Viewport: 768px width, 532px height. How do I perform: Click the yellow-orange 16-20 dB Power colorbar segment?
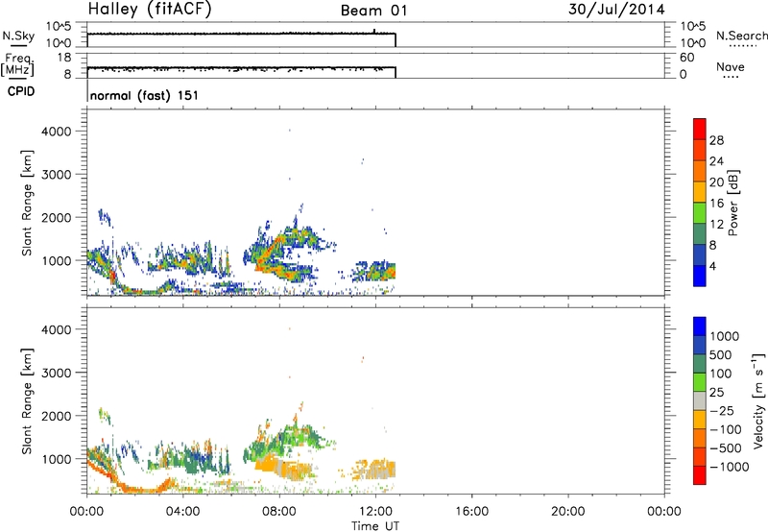pyautogui.click(x=700, y=192)
